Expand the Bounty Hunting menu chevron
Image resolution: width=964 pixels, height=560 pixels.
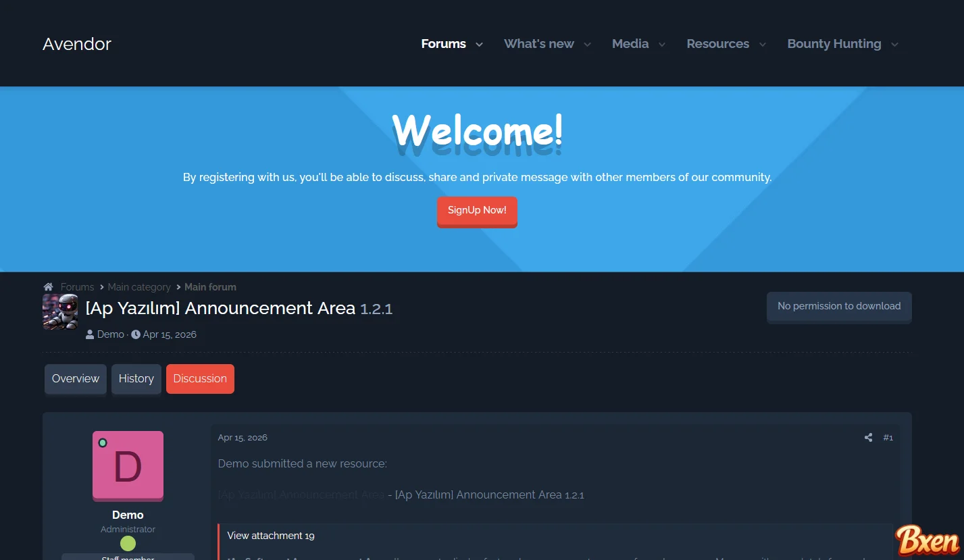click(x=894, y=45)
